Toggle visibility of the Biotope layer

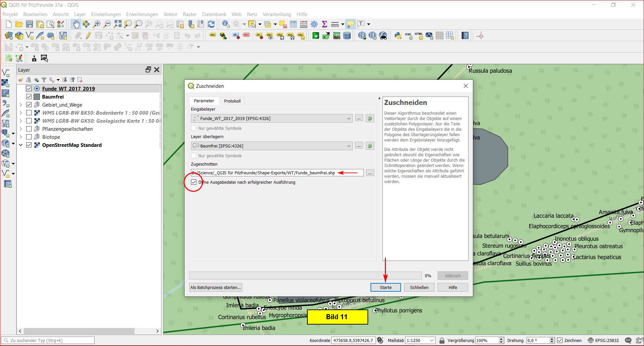point(29,137)
